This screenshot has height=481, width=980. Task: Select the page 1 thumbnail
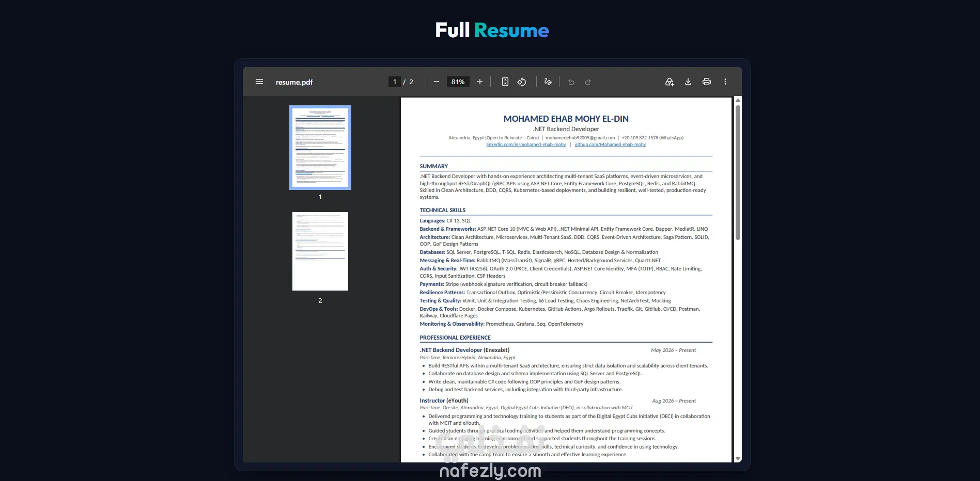click(x=320, y=148)
